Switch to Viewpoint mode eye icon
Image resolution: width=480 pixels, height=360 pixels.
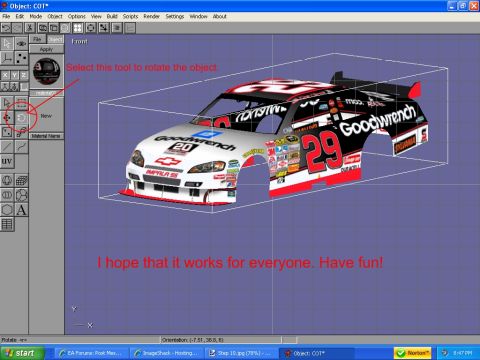coord(21,44)
